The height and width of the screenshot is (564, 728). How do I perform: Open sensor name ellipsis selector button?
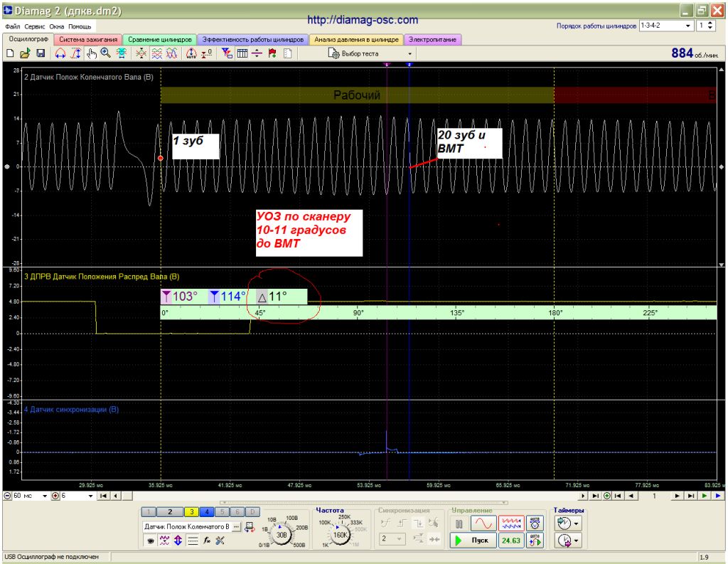point(236,527)
